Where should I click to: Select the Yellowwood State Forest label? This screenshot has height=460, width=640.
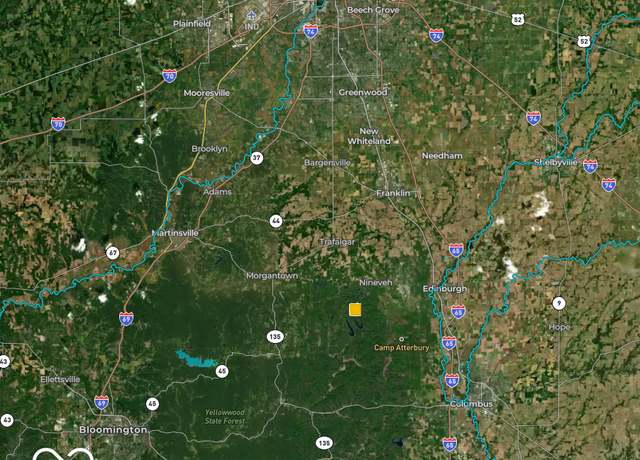pyautogui.click(x=225, y=417)
